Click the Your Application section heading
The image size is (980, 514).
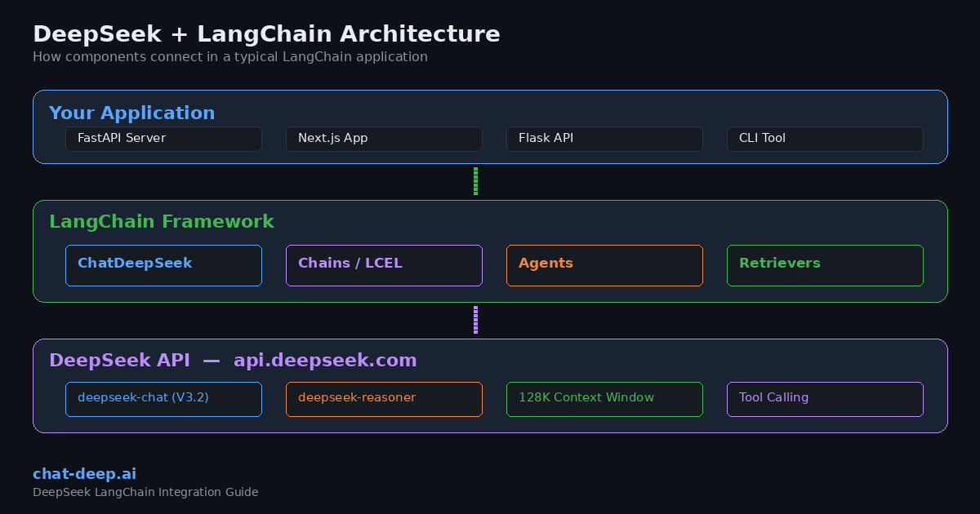click(131, 113)
